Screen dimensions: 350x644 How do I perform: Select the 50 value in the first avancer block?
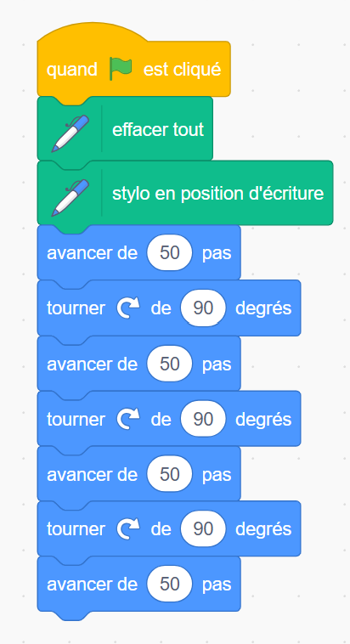[170, 252]
